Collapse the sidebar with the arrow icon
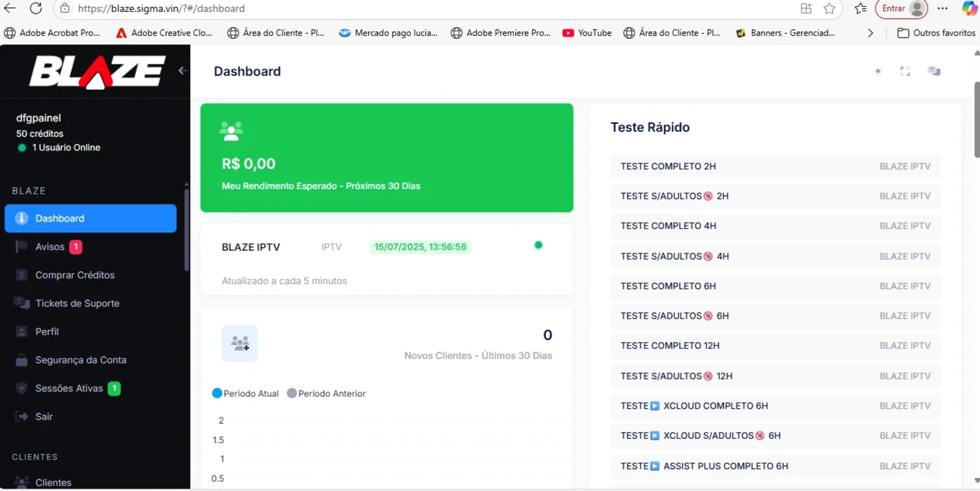The height and width of the screenshot is (491, 980). [x=182, y=70]
